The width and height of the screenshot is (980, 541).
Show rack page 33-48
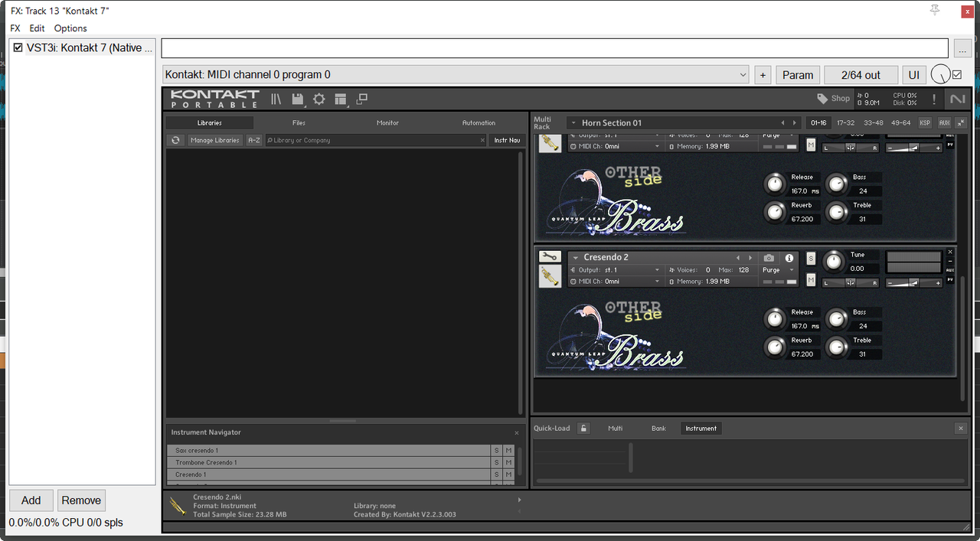[x=873, y=122]
